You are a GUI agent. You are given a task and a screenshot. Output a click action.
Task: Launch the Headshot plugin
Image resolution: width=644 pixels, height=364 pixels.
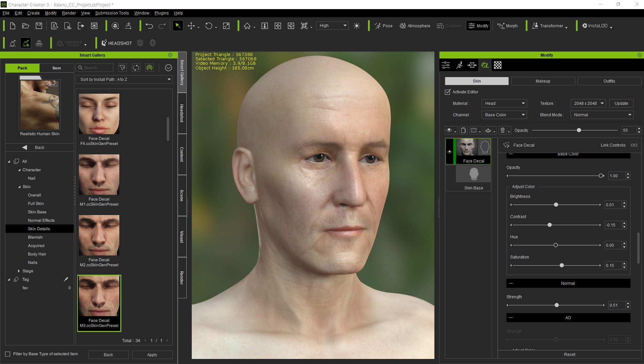(117, 43)
